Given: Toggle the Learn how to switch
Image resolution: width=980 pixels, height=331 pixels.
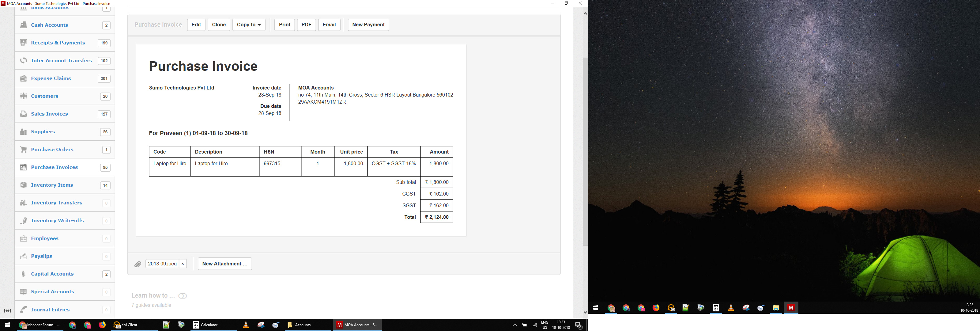Looking at the screenshot, I should click(183, 296).
